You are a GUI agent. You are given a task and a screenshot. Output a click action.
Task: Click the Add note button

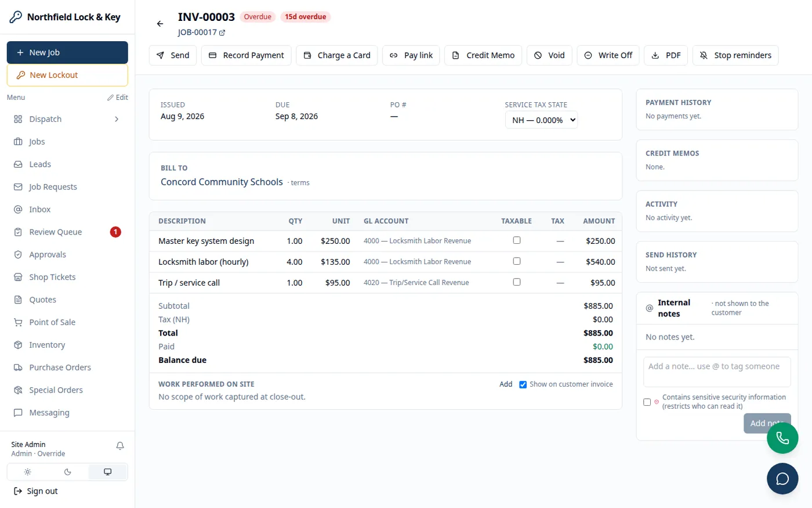click(x=767, y=423)
